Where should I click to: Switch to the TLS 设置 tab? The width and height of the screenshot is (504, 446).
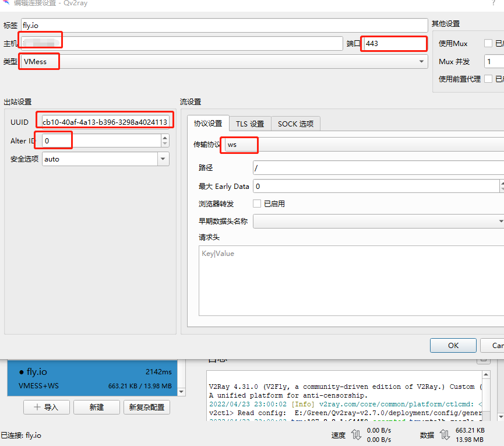click(250, 124)
